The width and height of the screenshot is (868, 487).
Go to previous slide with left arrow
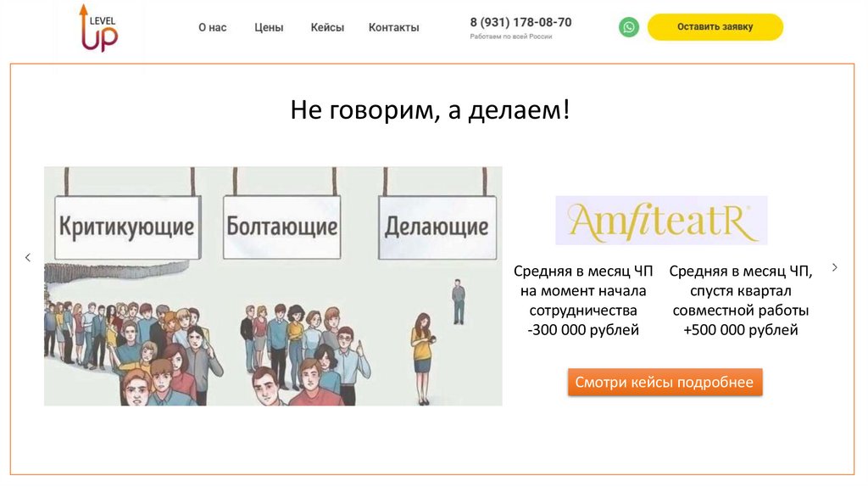[28, 258]
